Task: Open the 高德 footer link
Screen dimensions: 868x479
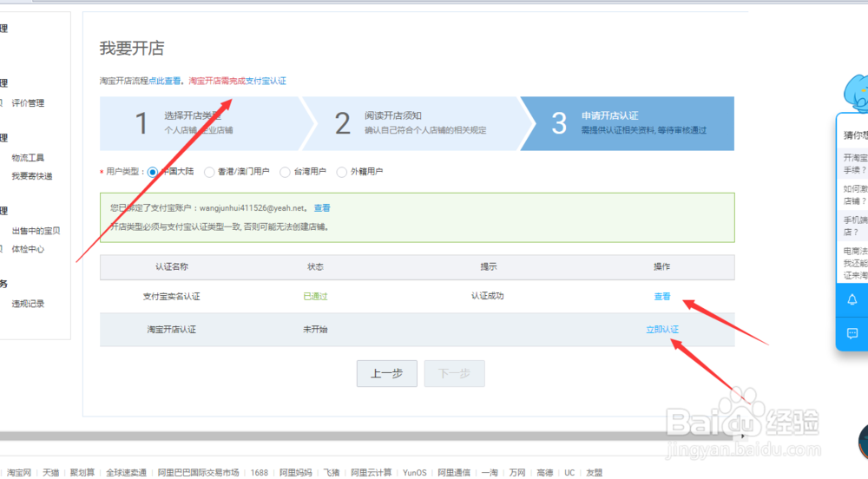Action: [545, 472]
